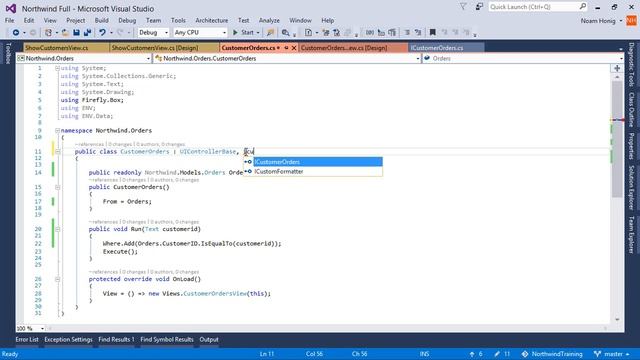Open the Find Results 1 panel tab
640x360 pixels.
point(116,340)
